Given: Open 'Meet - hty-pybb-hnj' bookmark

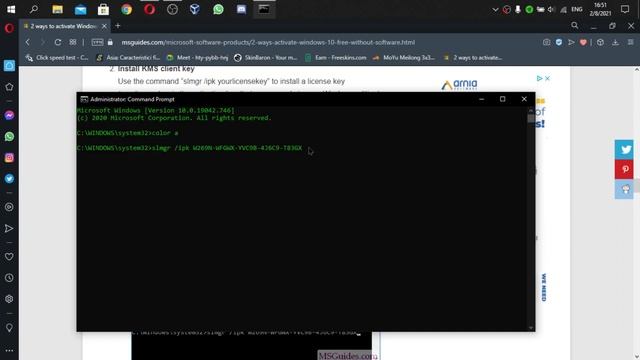Looking at the screenshot, I should [x=198, y=58].
